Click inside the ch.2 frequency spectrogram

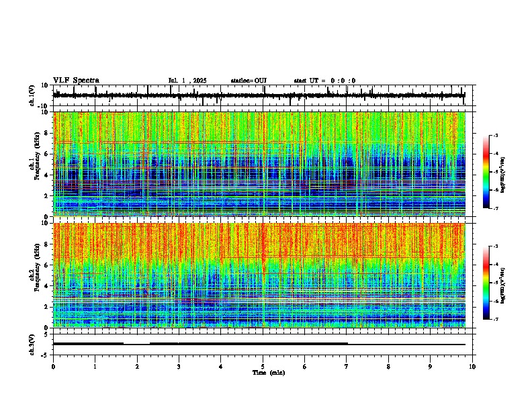(259, 275)
